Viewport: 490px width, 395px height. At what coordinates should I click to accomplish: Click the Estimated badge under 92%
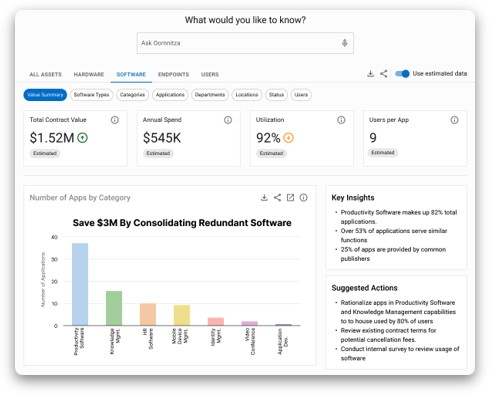pos(271,153)
